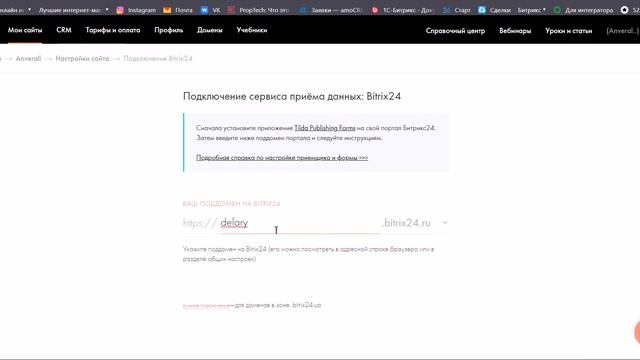Open the Instagram bookmark icon

(x=120, y=10)
